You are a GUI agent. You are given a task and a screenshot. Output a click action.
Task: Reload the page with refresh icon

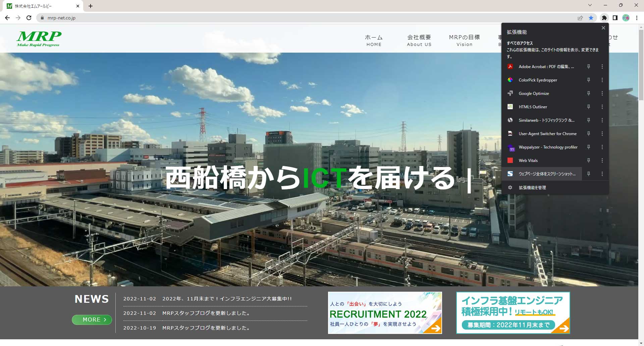tap(29, 18)
